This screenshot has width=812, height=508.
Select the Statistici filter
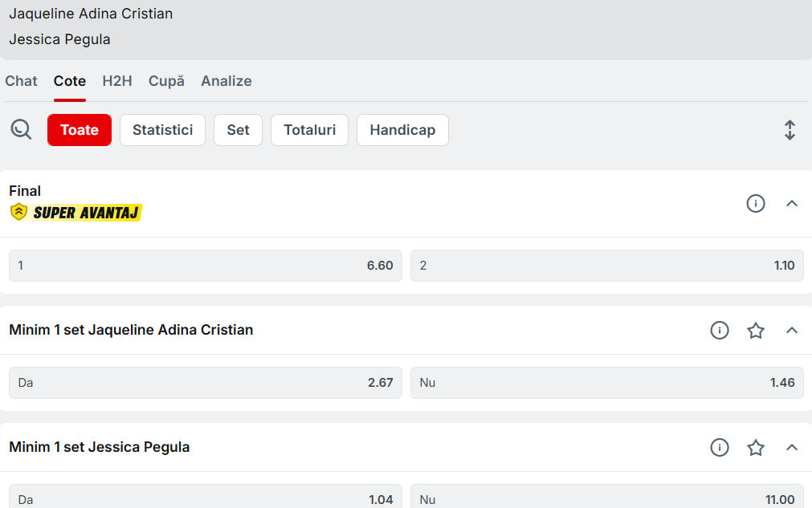click(x=162, y=130)
